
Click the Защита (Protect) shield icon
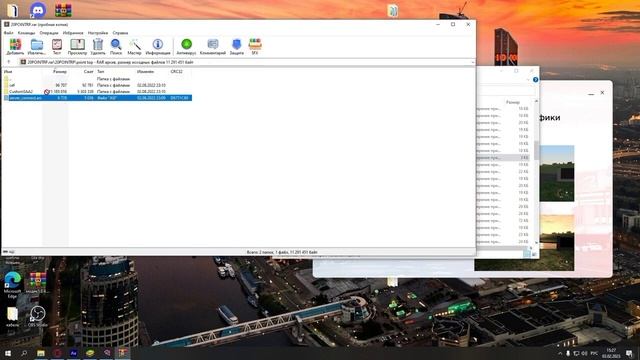coord(236,47)
